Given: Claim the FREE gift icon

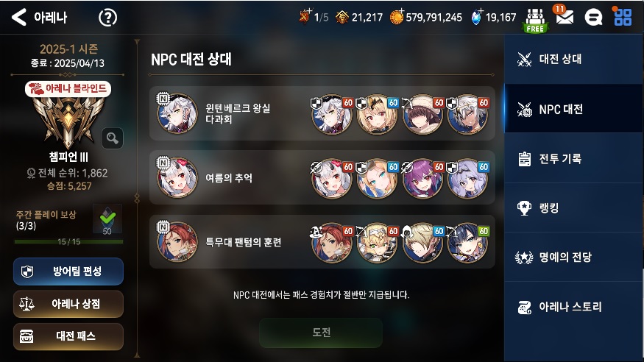Looking at the screenshot, I should point(535,20).
